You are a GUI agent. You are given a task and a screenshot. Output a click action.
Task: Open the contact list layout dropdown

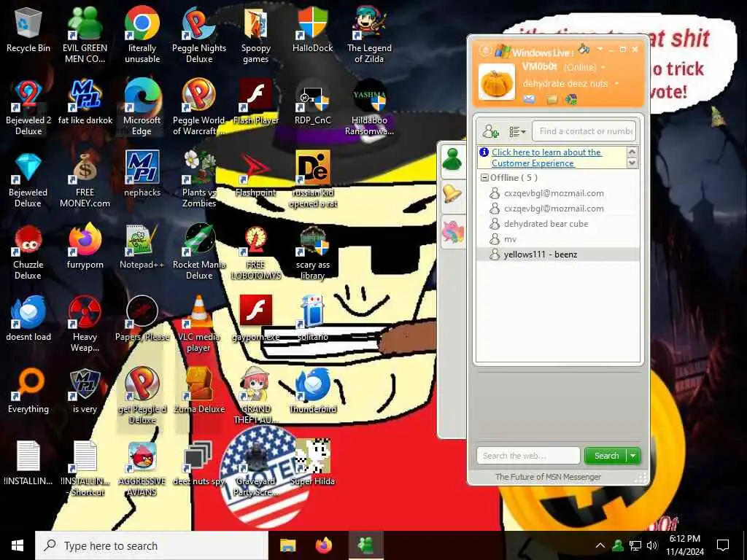coord(517,131)
